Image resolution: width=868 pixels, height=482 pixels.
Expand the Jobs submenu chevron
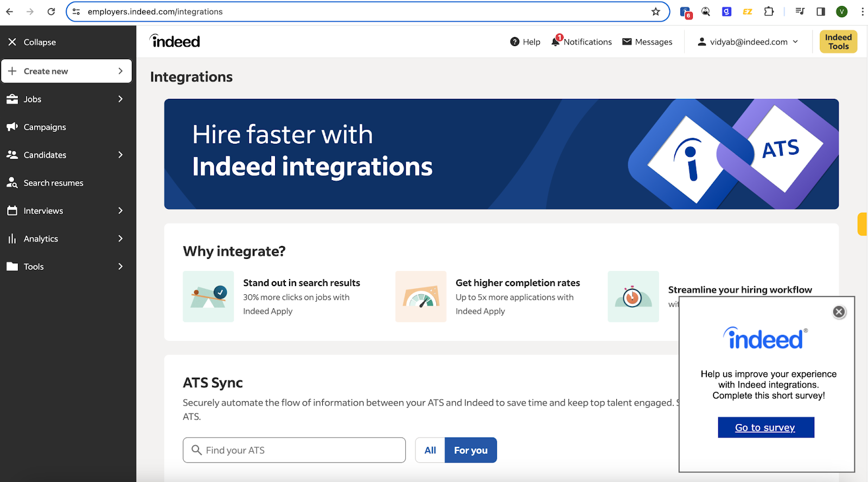120,99
